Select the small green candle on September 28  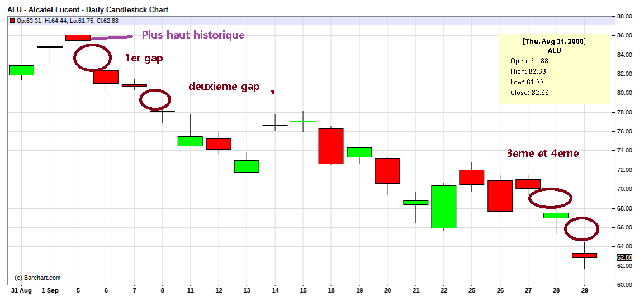(556, 216)
